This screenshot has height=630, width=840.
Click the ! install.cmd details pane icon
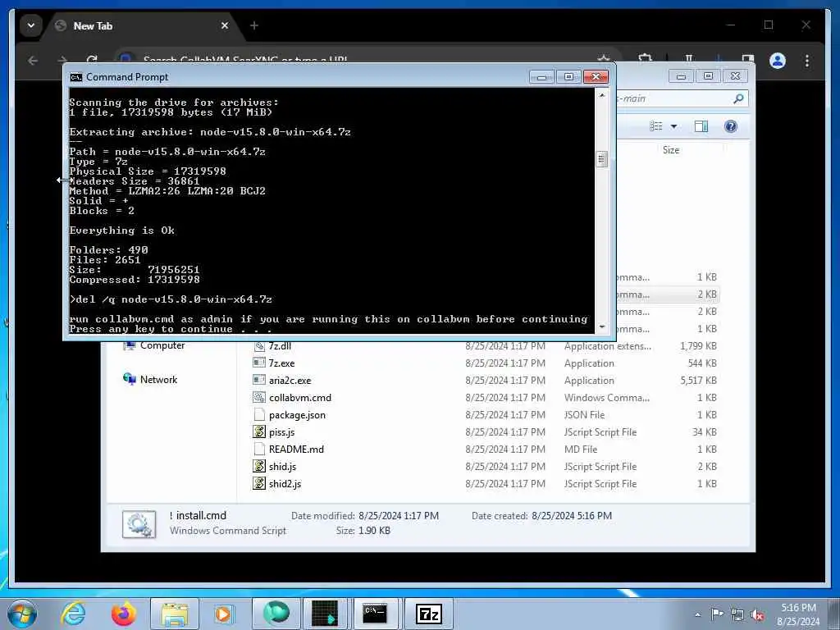click(x=139, y=523)
